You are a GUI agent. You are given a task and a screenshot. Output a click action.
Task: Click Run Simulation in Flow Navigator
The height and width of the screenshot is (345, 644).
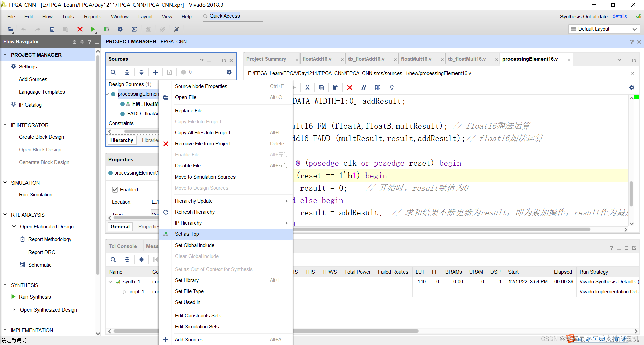[36, 195]
